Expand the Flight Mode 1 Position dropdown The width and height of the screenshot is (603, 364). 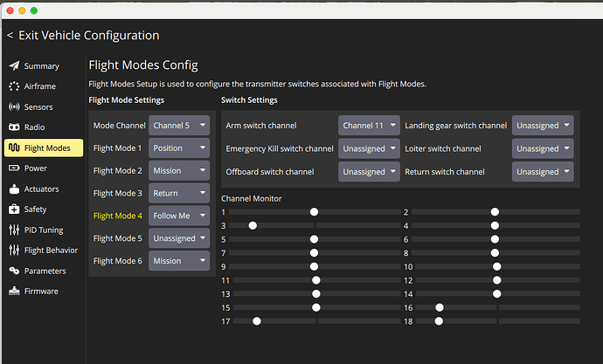coord(178,148)
